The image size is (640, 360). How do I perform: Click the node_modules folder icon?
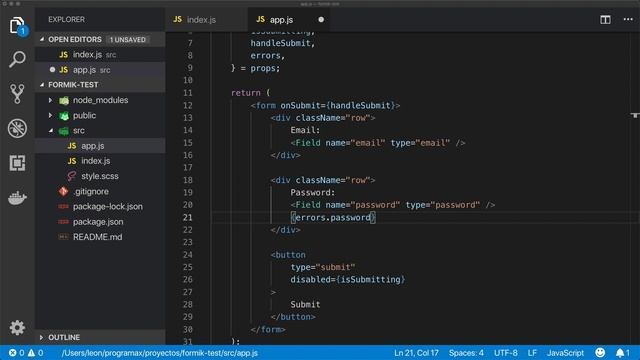pos(64,100)
